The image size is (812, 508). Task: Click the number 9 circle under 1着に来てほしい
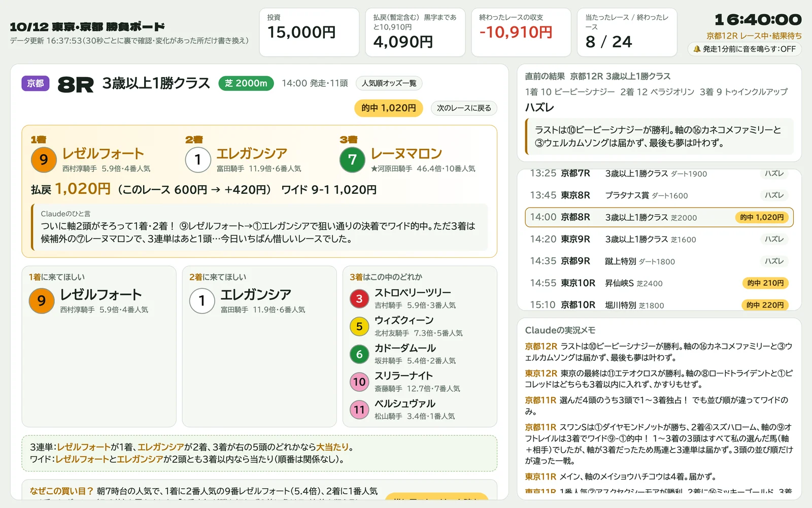pyautogui.click(x=42, y=301)
